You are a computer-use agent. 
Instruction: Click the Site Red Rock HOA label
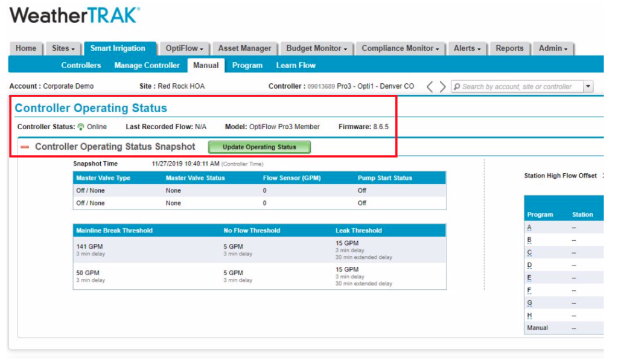172,86
